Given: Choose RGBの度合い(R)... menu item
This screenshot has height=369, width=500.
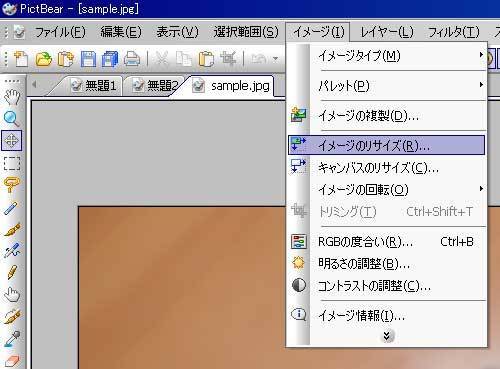Looking at the screenshot, I should click(x=387, y=242).
